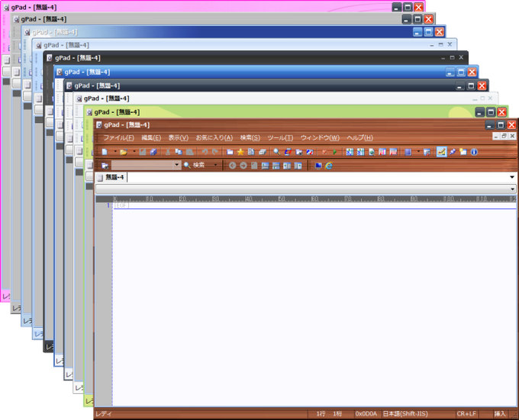Click the document with globe magnifier icon

tap(372, 152)
